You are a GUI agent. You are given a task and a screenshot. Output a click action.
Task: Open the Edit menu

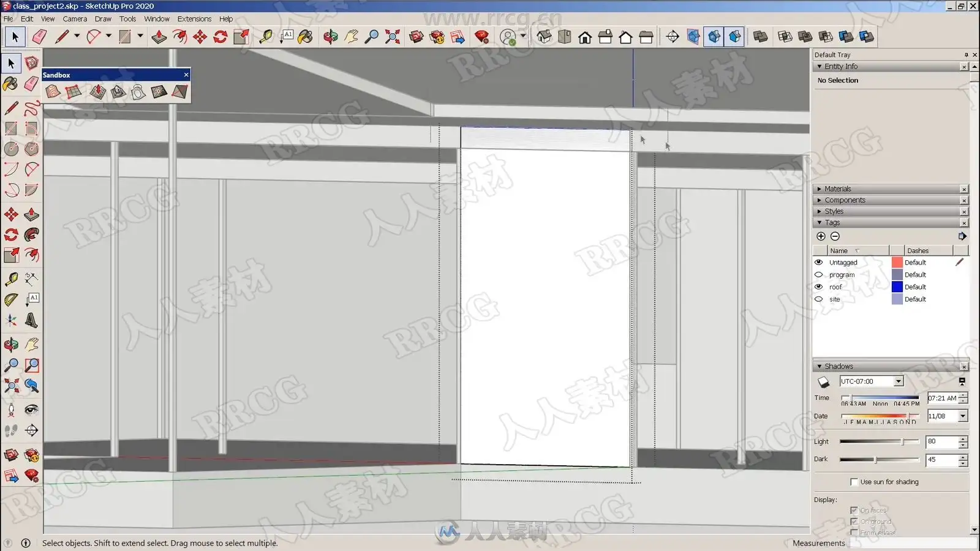pyautogui.click(x=27, y=19)
